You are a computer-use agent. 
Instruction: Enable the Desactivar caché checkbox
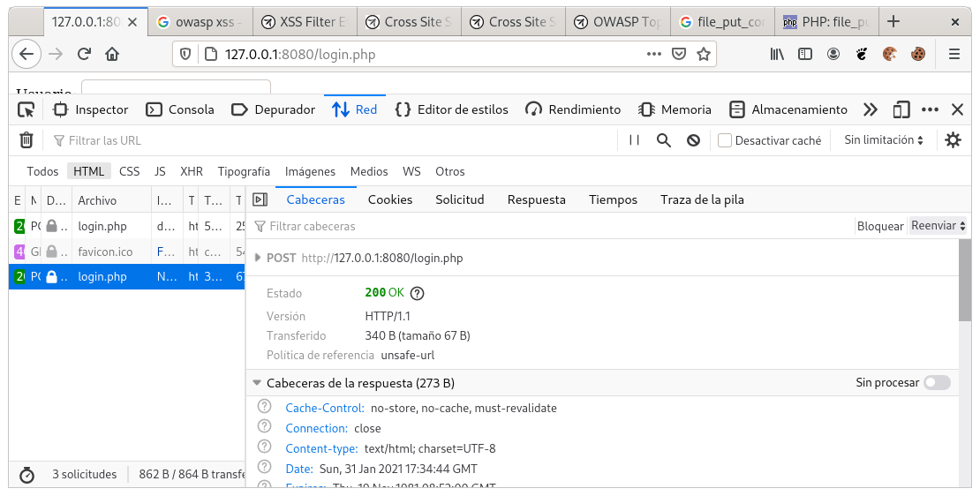pos(725,140)
